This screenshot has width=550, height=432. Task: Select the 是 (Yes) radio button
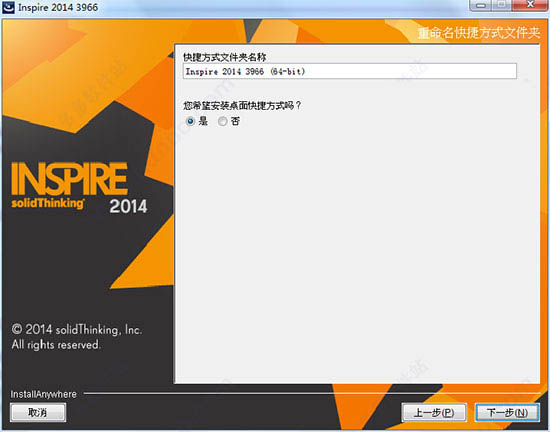pyautogui.click(x=190, y=121)
